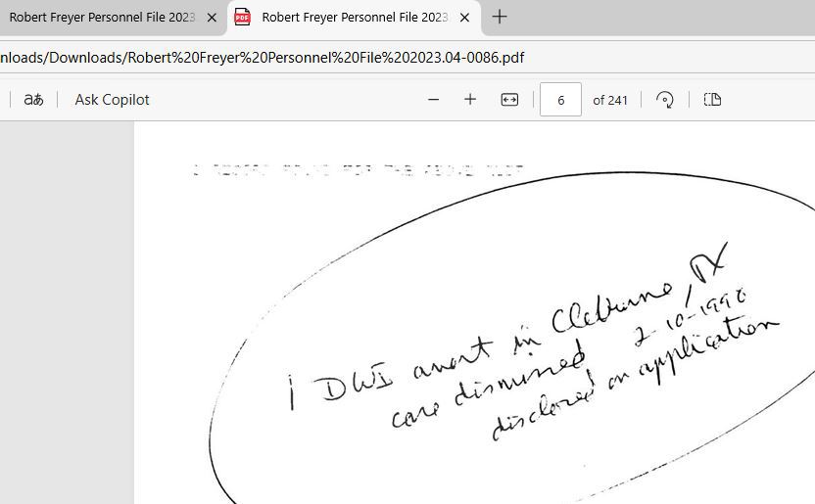Click the translate icon left of Ask Copilot
The height and width of the screenshot is (504, 815).
(33, 100)
